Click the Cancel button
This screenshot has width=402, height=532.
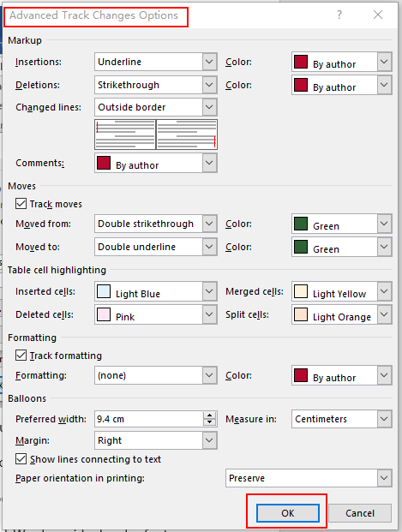360,513
